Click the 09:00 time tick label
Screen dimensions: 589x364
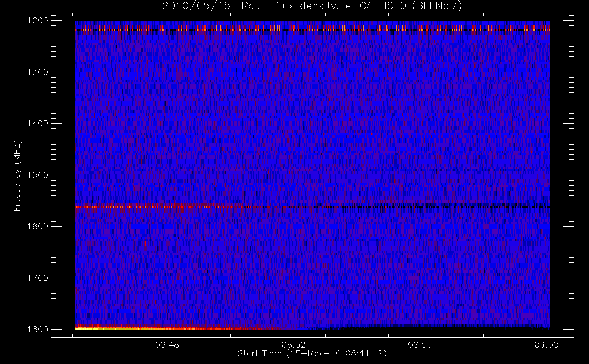[x=546, y=345]
